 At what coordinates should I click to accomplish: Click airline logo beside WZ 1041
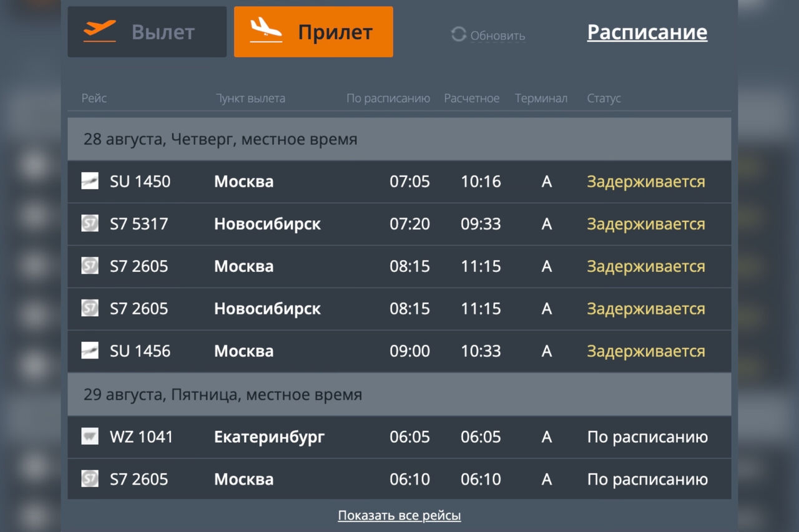pos(90,437)
